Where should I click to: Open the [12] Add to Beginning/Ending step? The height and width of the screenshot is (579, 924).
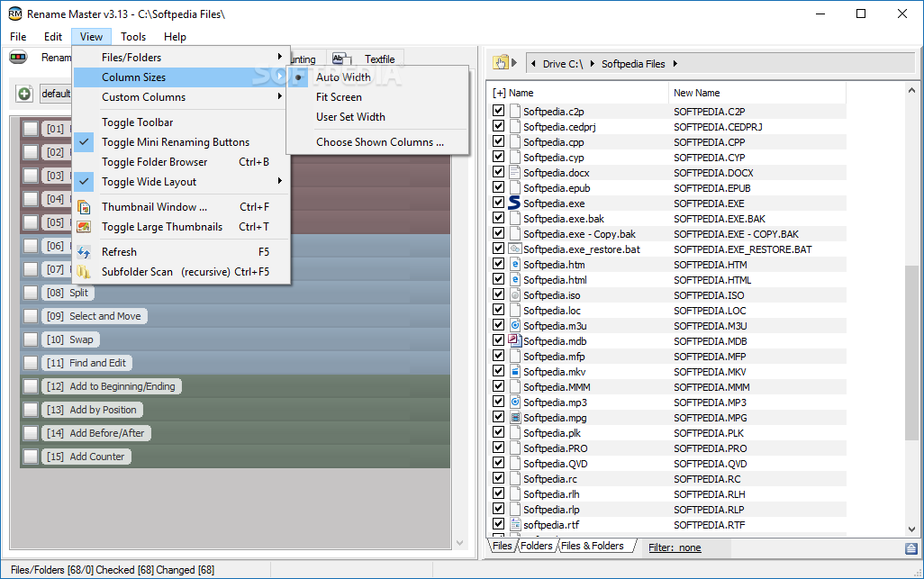[112, 386]
